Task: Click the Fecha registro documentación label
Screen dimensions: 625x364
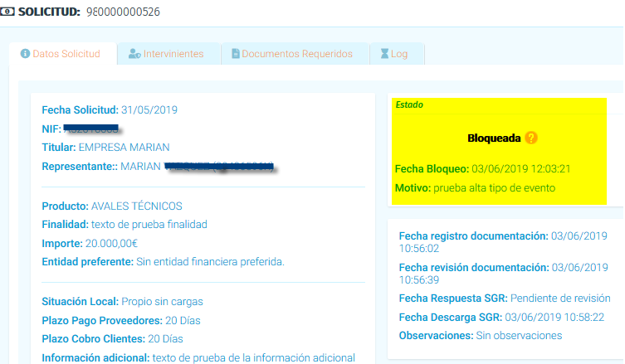Action: pyautogui.click(x=474, y=236)
